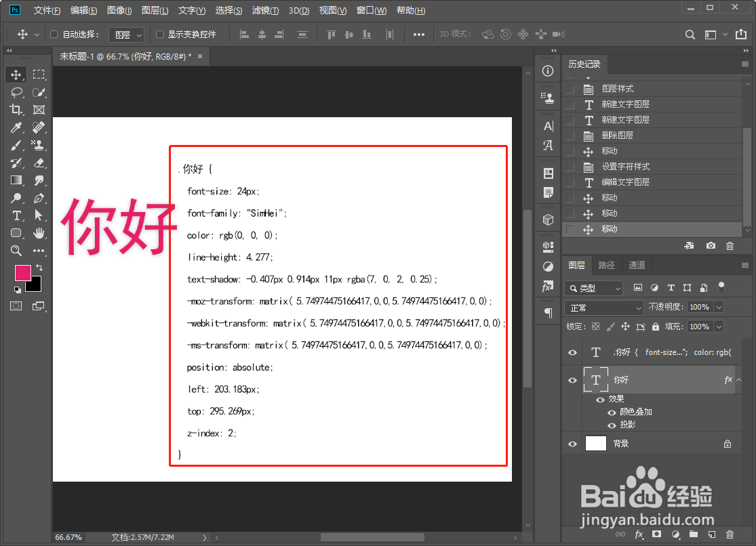Open the 滤镜(T) menu
The height and width of the screenshot is (546, 756).
click(x=265, y=10)
